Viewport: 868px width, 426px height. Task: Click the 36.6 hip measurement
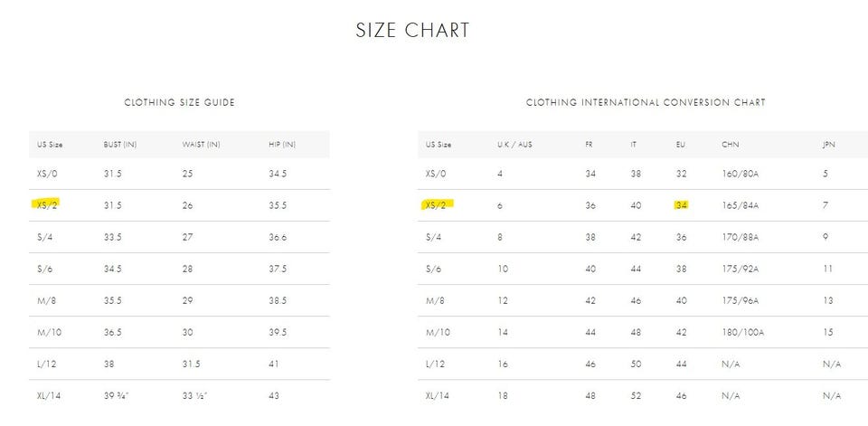pyautogui.click(x=278, y=238)
